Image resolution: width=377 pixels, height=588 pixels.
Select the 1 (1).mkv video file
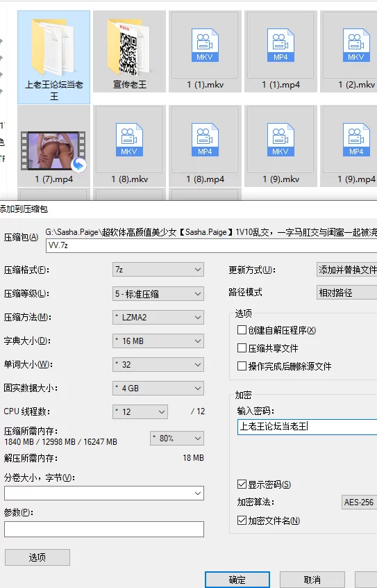pos(205,51)
